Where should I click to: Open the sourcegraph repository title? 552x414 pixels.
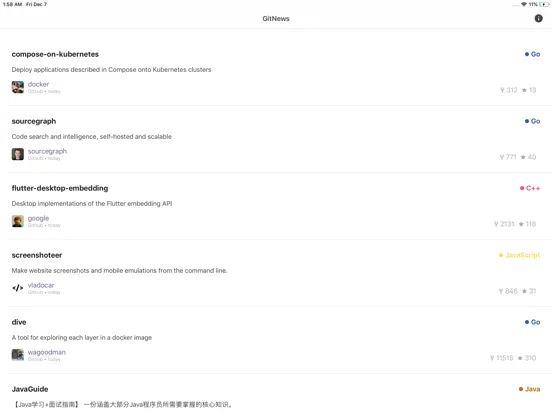tap(34, 121)
